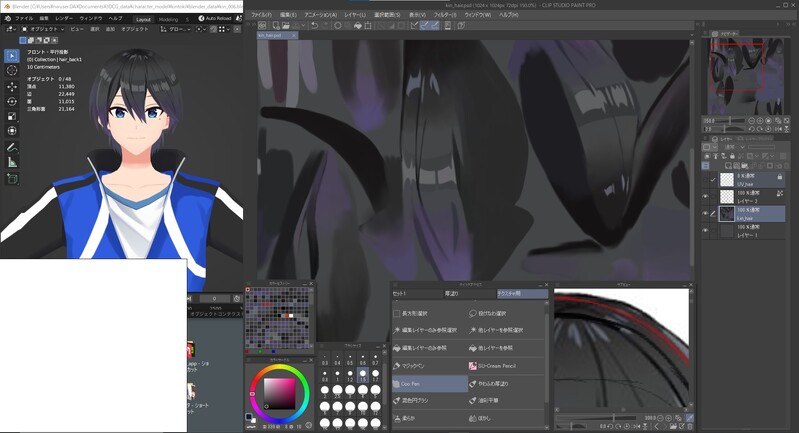Select the Blender move tool
The image size is (799, 433).
point(12,87)
